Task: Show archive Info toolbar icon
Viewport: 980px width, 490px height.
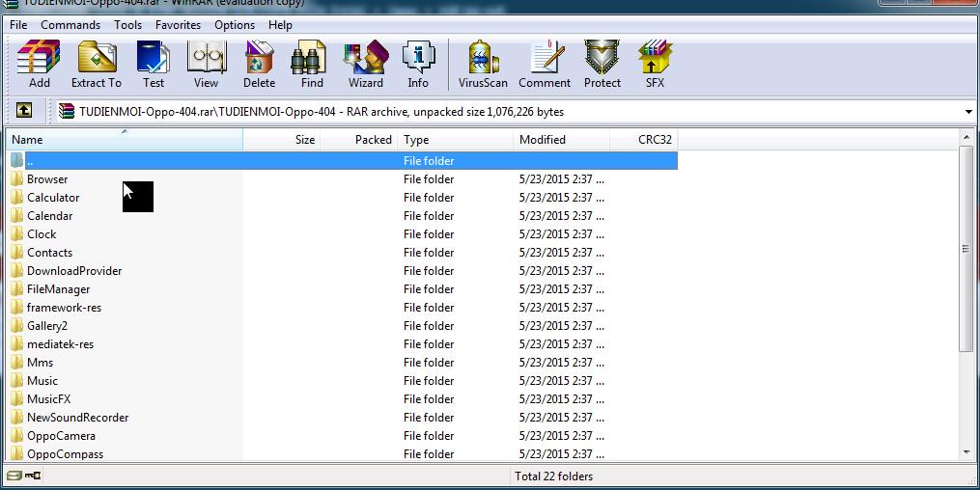Action: pyautogui.click(x=418, y=65)
